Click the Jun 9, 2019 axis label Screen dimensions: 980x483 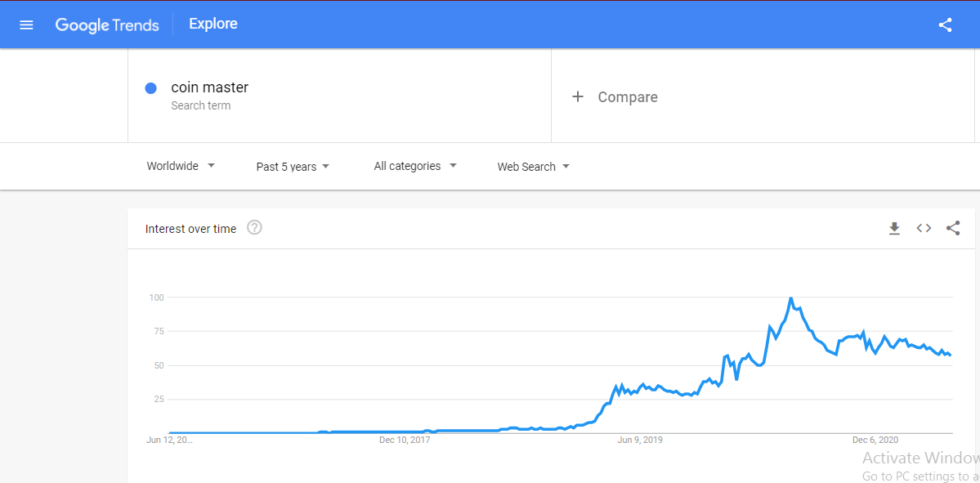click(640, 440)
